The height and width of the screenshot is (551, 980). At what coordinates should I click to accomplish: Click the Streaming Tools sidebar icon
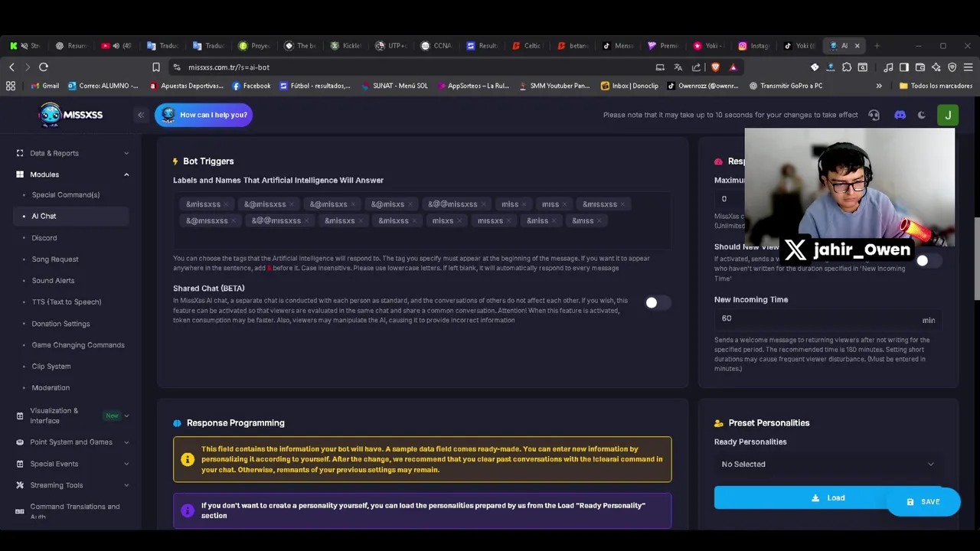click(x=20, y=485)
